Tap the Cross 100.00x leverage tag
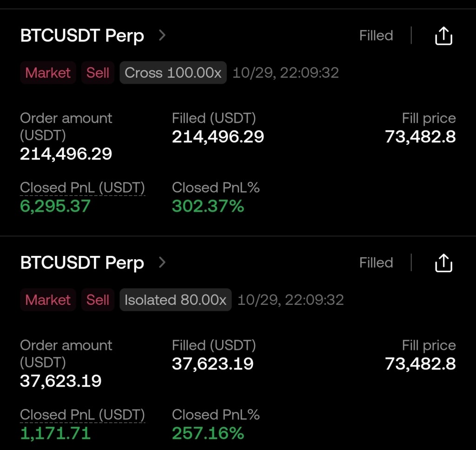476x450 pixels. click(x=173, y=73)
